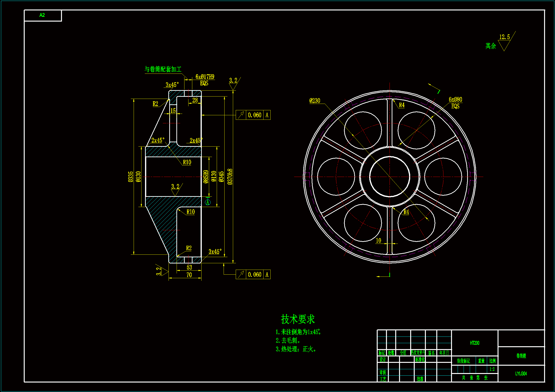Viewport: 555px width, 392px height.
Task: Select the HT200 material cell
Action: [x=474, y=343]
